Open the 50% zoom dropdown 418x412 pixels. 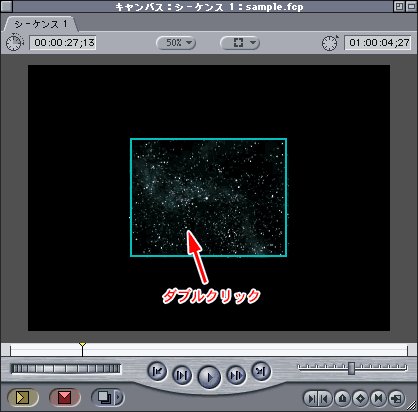pyautogui.click(x=176, y=43)
